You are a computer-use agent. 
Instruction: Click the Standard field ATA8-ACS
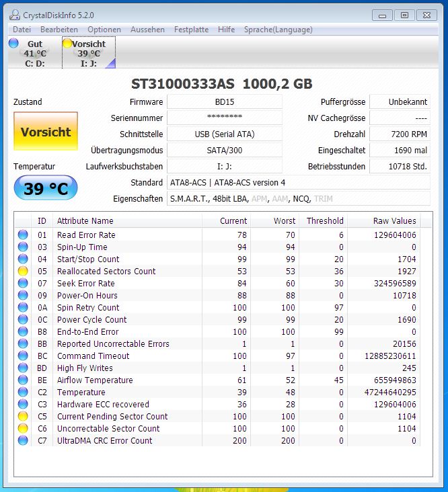coord(299,183)
